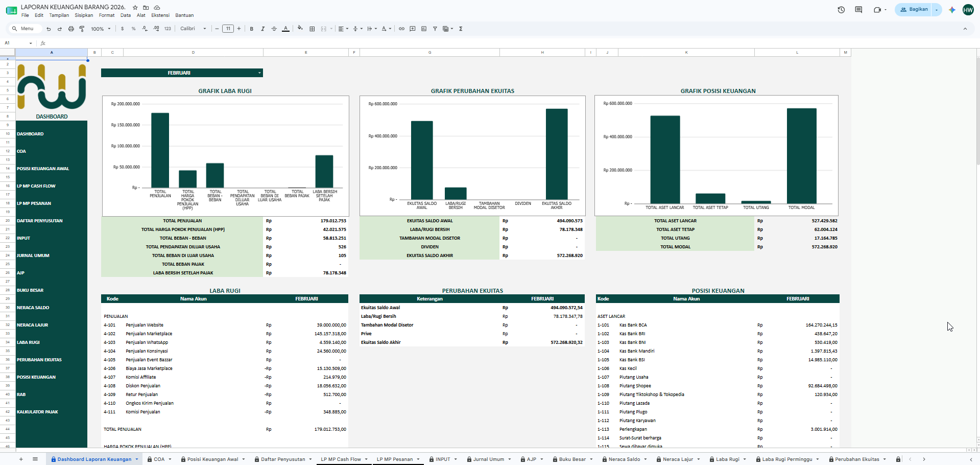Pick the text color
Screen dimensions: 980x465
(285, 29)
